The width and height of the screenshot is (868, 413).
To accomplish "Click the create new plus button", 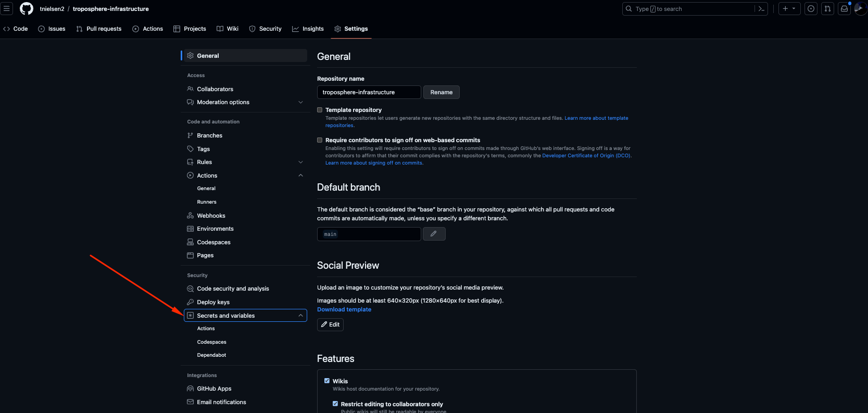I will [785, 9].
